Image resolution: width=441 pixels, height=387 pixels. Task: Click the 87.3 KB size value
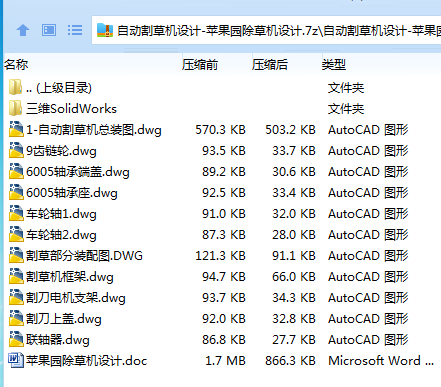[224, 235]
